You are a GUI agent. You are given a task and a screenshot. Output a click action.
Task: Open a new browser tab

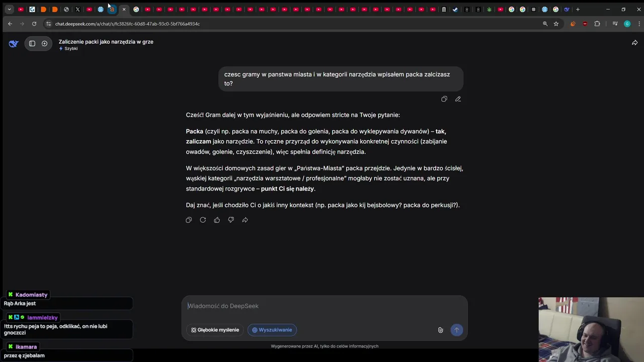pos(578,9)
